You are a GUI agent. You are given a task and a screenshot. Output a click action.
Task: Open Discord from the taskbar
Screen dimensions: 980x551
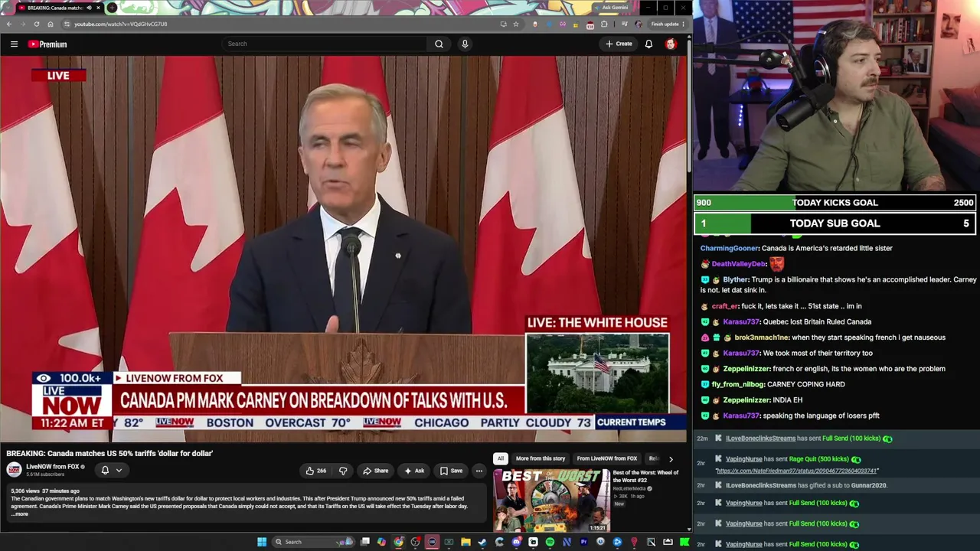(516, 542)
